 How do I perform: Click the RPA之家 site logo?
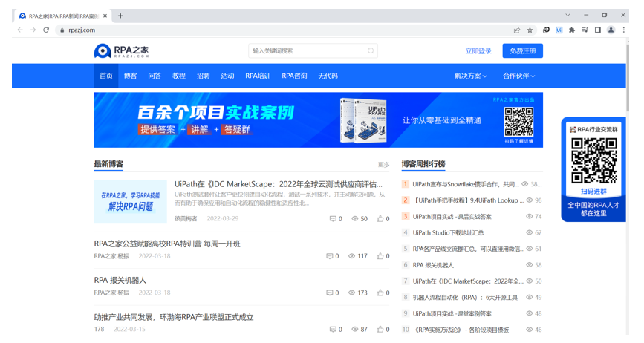pos(121,51)
